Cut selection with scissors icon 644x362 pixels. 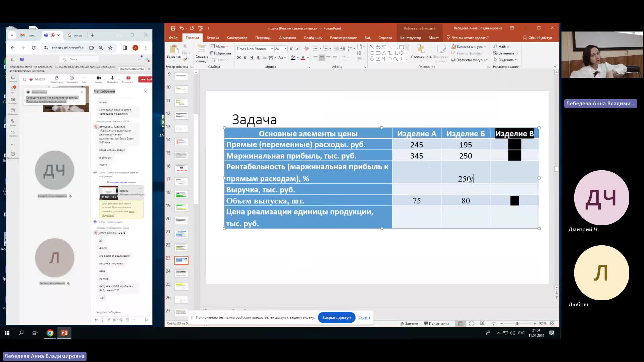[x=185, y=46]
